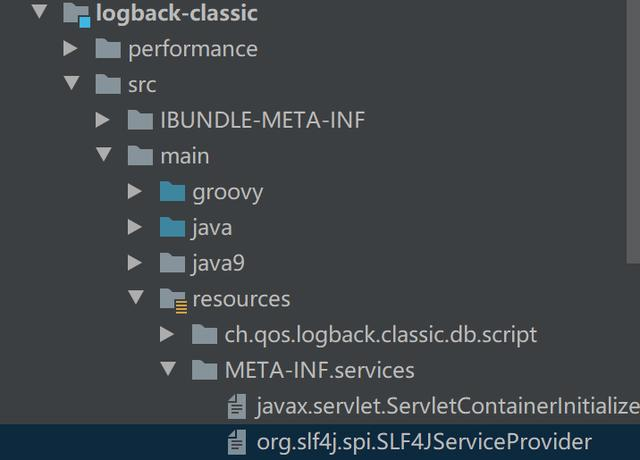Expand the IBUNDLE-META-INF folder arrow
This screenshot has width=640, height=460.
point(102,120)
